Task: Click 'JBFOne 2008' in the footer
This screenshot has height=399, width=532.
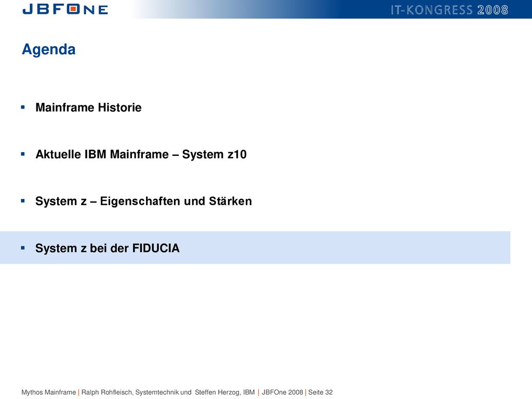Action: (x=282, y=392)
